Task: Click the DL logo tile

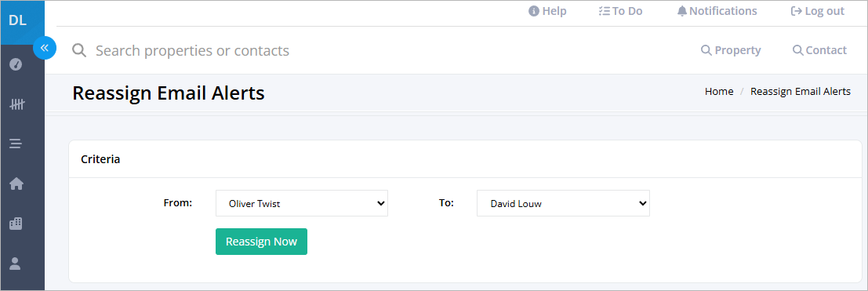Action: tap(18, 20)
